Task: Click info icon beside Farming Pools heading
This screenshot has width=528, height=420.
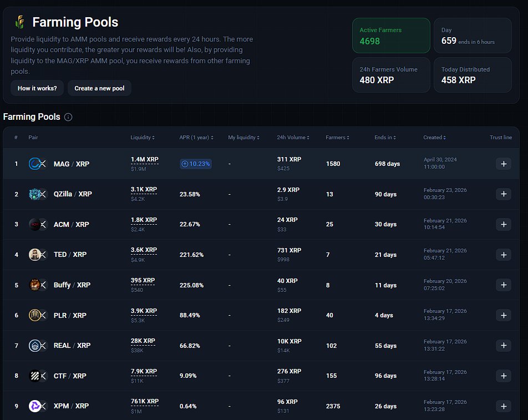Action: pos(68,117)
